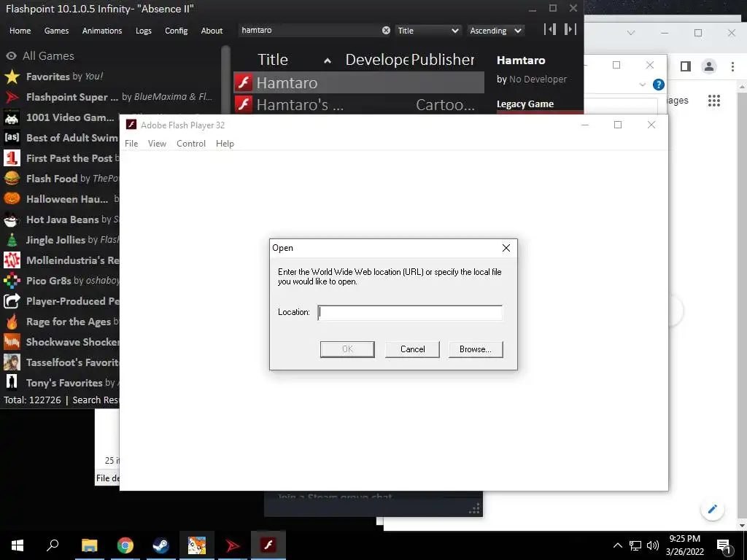Open the Control menu in Flash Player
The height and width of the screenshot is (560, 747).
191,144
